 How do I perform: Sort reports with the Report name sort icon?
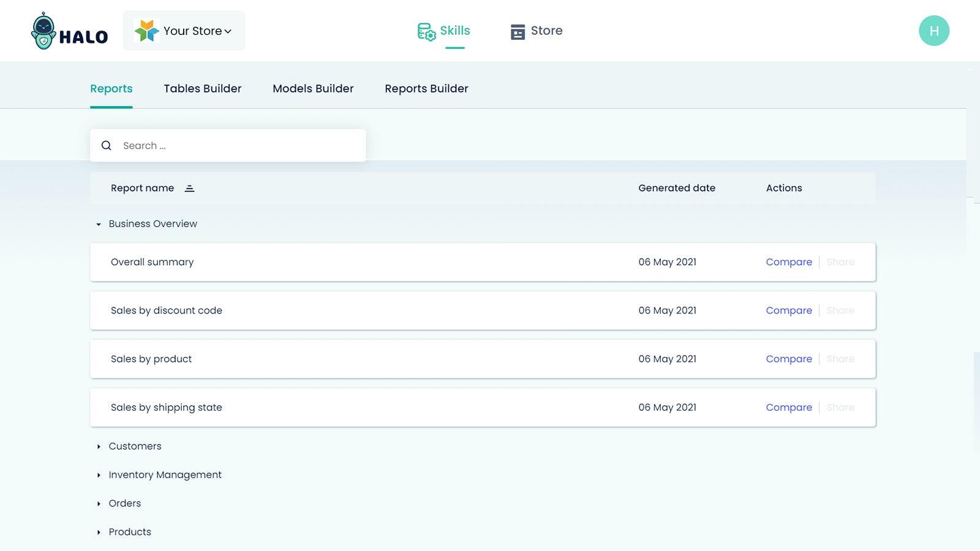click(189, 188)
